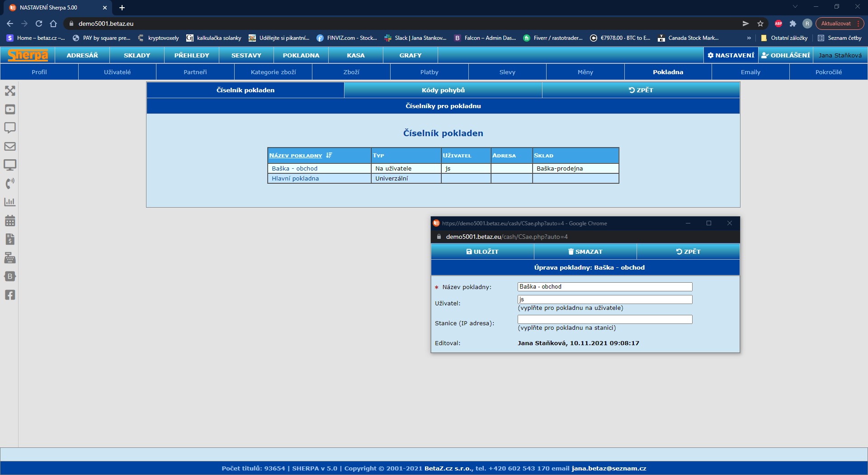Image resolution: width=868 pixels, height=475 pixels.
Task: Switch to the Kódy pohybů tab
Action: pyautogui.click(x=443, y=90)
